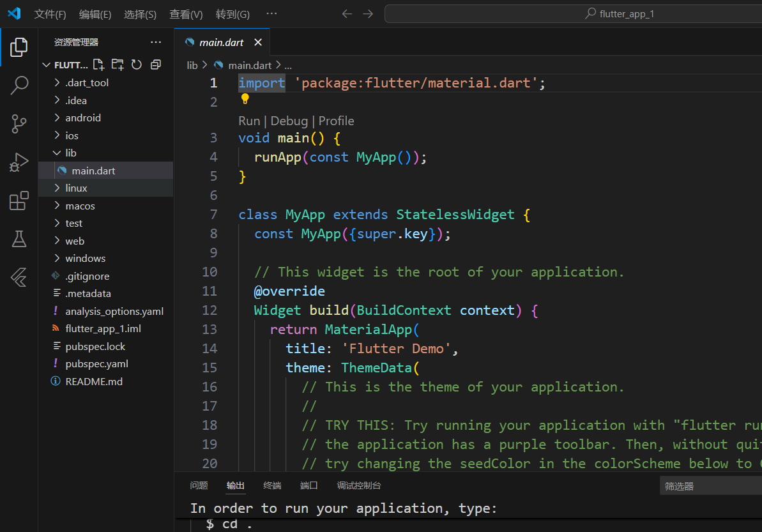The height and width of the screenshot is (532, 762).
Task: Open the Search view in activity bar
Action: coord(19,85)
